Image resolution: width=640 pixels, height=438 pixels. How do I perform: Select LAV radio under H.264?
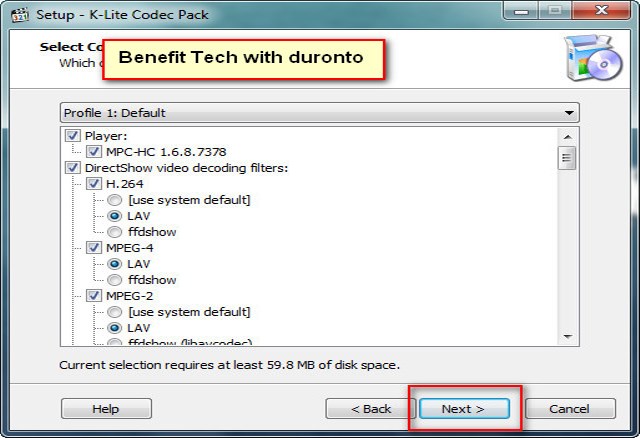click(x=115, y=216)
